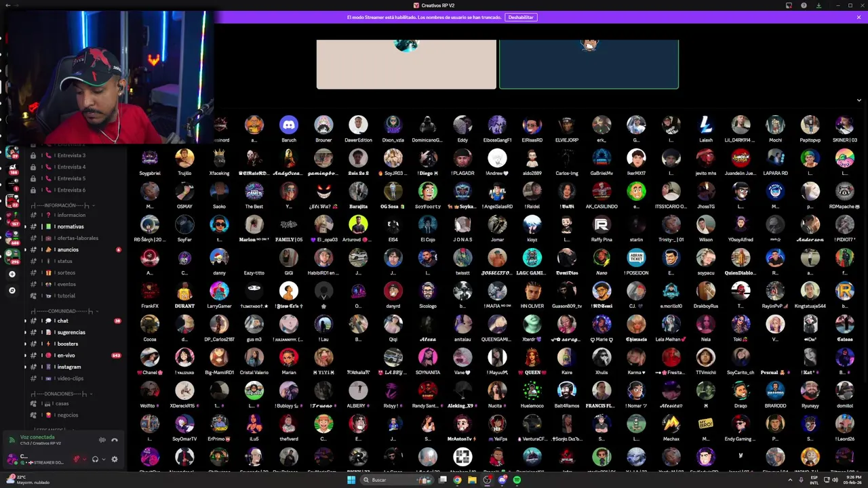The width and height of the screenshot is (868, 488).
Task: Toggle headphones deafen in user panel
Action: [95, 459]
